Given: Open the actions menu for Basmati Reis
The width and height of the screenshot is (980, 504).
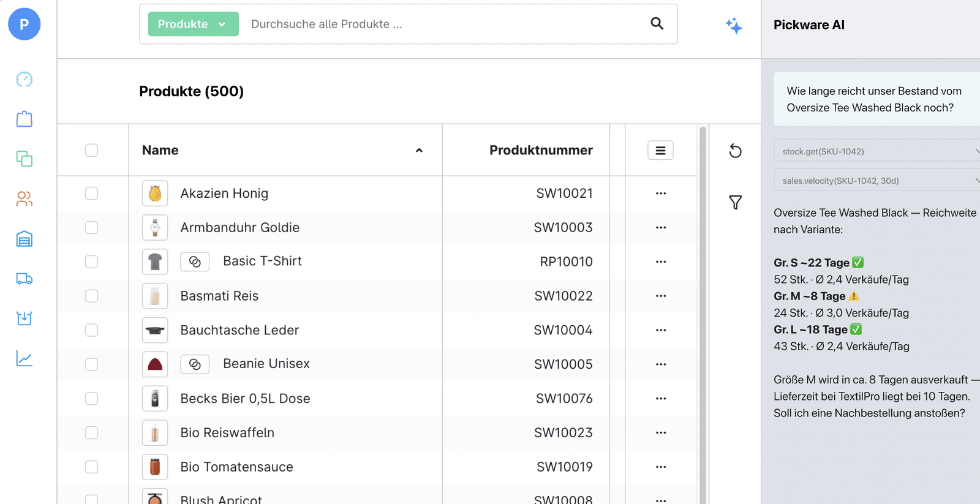Looking at the screenshot, I should [x=660, y=296].
